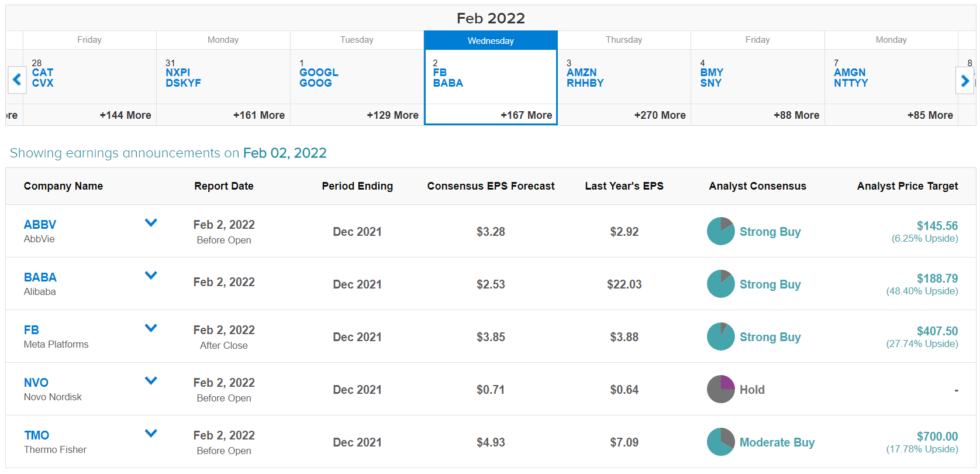Open RHHBY ticker in calendar
The image size is (980, 474).
coord(585,83)
